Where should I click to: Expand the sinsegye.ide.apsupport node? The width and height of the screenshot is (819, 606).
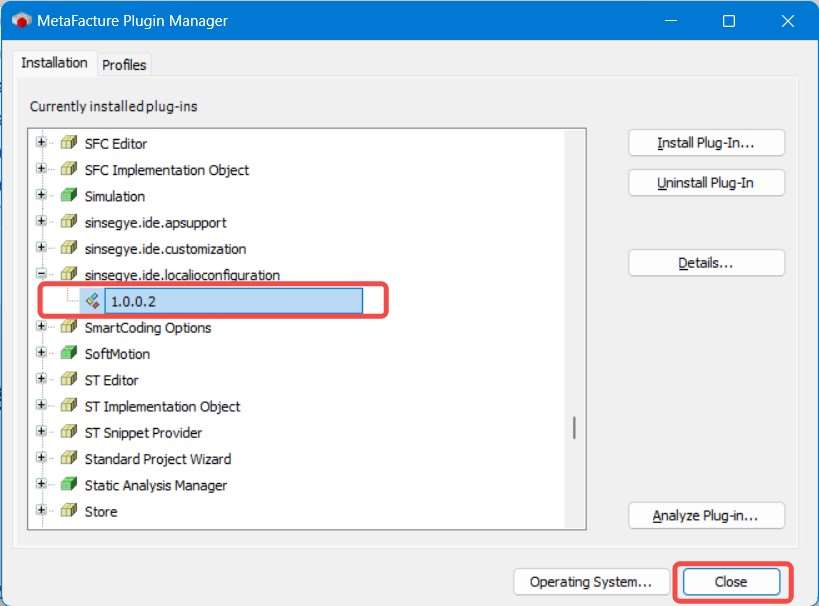tap(41, 222)
